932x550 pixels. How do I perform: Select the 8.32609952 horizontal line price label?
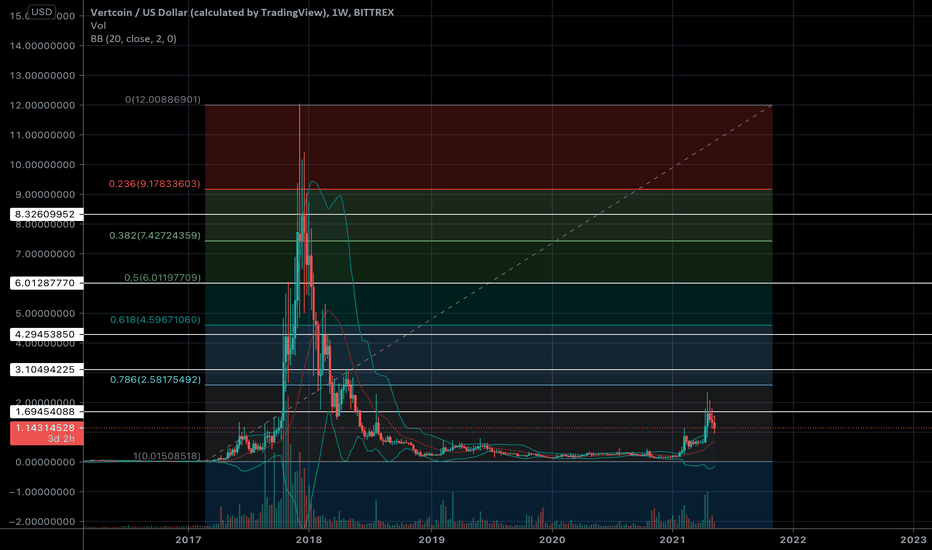tap(46, 215)
